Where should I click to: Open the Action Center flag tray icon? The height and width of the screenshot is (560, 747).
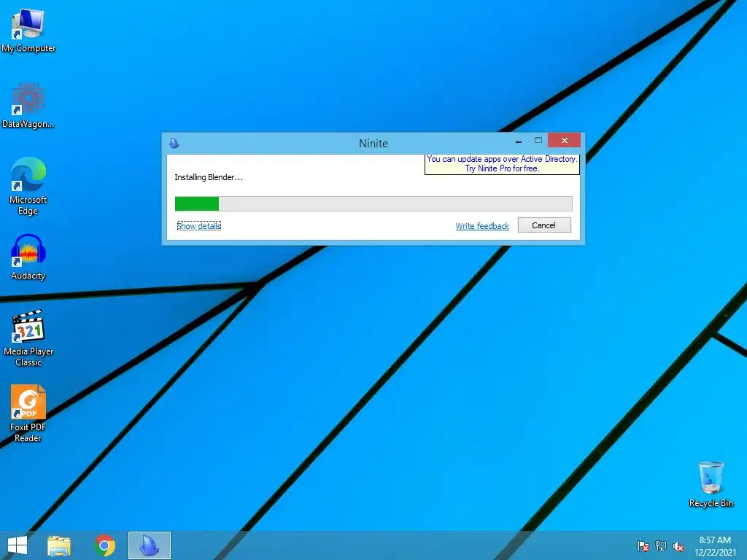[643, 545]
